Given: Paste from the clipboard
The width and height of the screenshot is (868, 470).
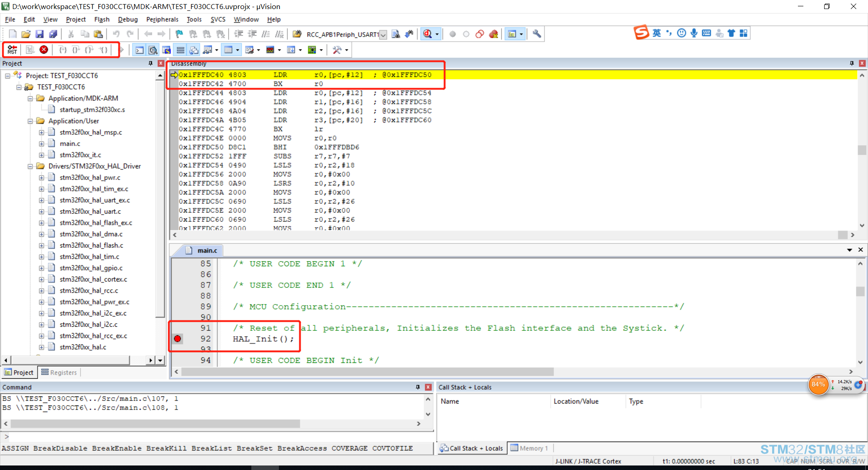Looking at the screenshot, I should coord(98,34).
